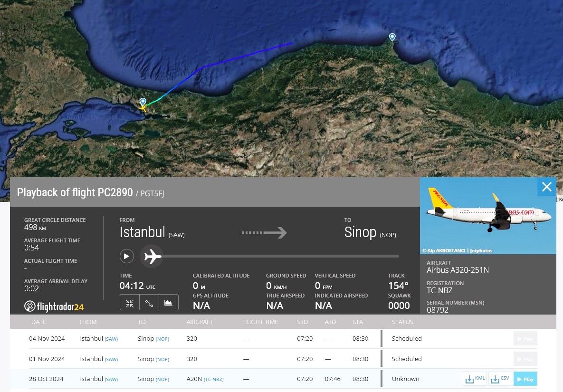Click the DATE column header
The width and height of the screenshot is (563, 392).
click(39, 322)
